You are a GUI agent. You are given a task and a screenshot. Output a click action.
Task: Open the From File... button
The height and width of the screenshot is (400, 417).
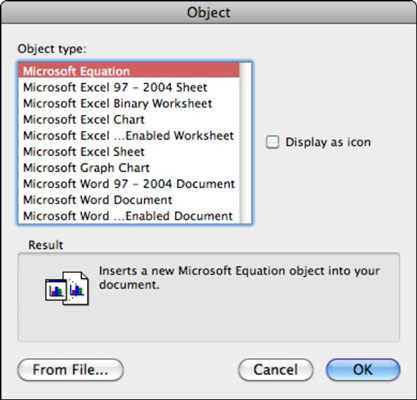70,370
